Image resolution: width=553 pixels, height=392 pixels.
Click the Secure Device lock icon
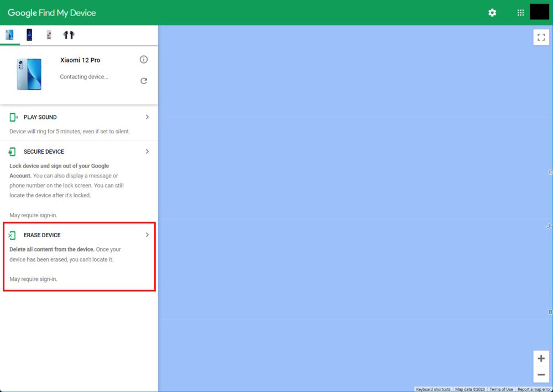click(x=12, y=151)
